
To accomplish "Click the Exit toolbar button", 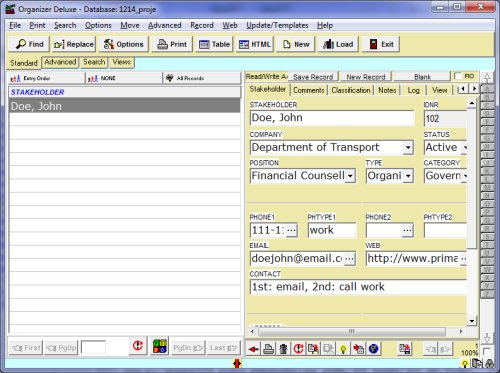I will (381, 44).
